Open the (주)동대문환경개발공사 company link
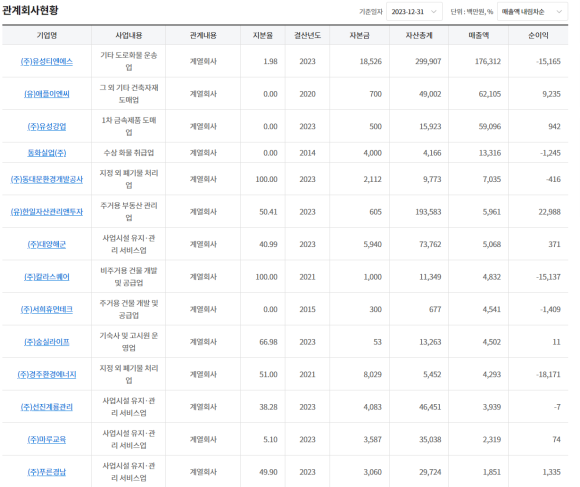The image size is (580, 487). [x=47, y=179]
